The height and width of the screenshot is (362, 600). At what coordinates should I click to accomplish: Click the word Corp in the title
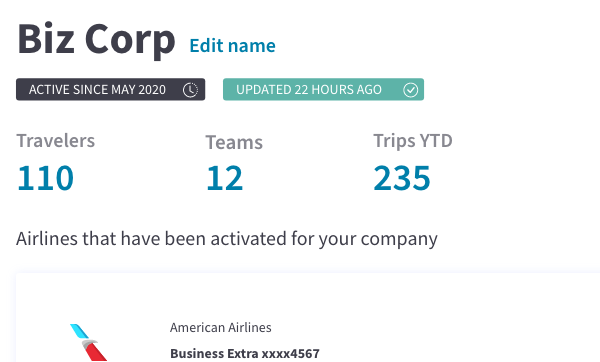[130, 39]
